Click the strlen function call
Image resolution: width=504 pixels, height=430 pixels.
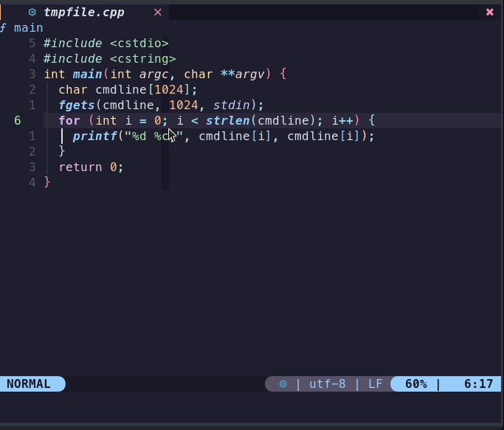click(227, 120)
